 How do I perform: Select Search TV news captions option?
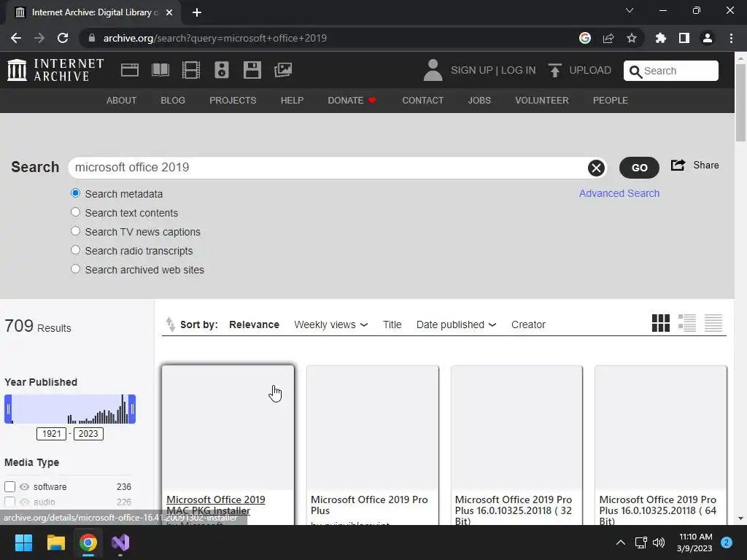pos(75,231)
